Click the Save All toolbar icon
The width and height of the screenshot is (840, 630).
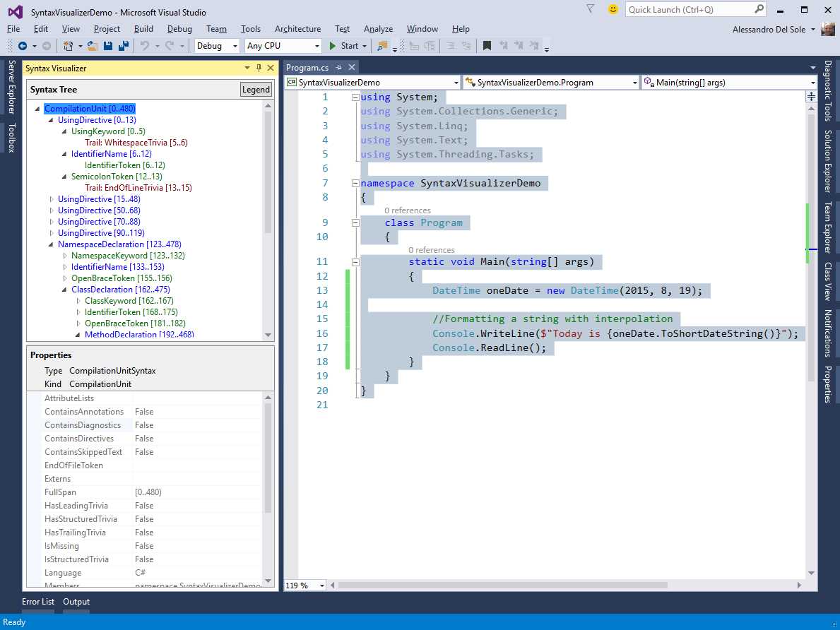click(123, 46)
